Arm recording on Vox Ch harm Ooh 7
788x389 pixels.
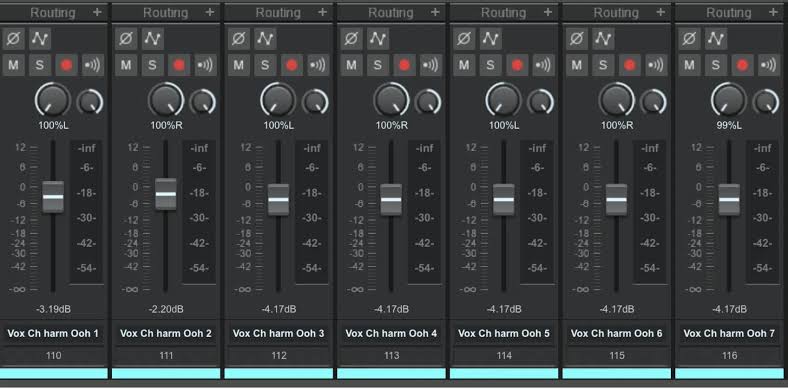[x=742, y=65]
